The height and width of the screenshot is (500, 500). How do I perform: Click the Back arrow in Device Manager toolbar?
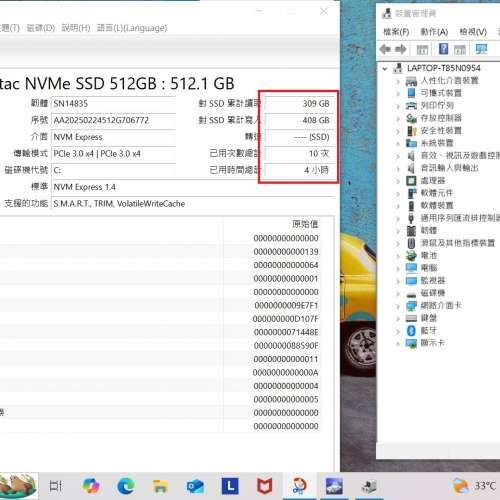(385, 49)
